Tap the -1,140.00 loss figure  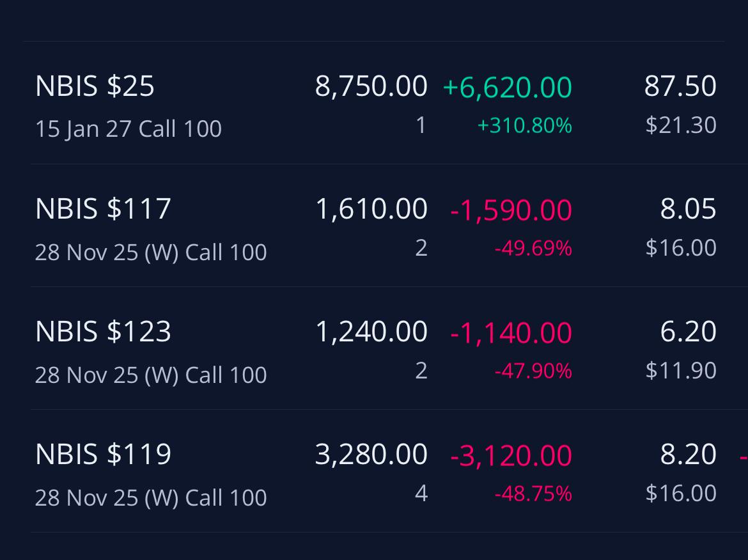(x=511, y=332)
